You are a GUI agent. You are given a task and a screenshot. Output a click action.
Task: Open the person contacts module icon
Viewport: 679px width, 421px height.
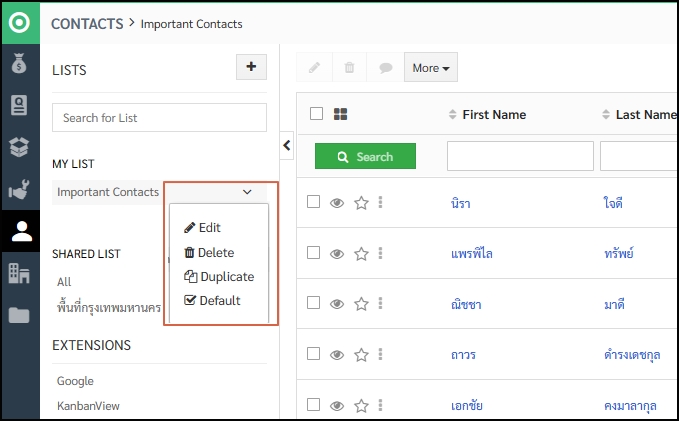coord(22,231)
